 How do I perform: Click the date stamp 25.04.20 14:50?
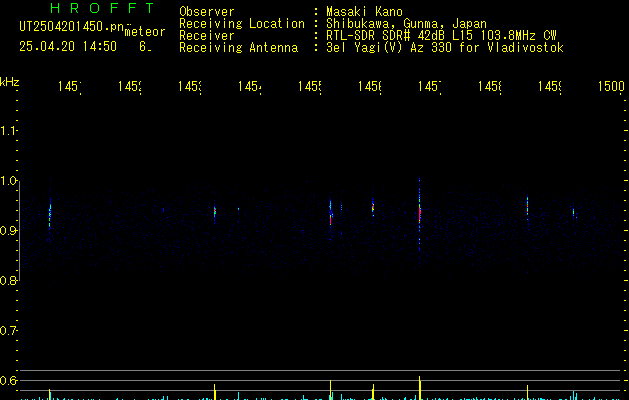[x=68, y=46]
